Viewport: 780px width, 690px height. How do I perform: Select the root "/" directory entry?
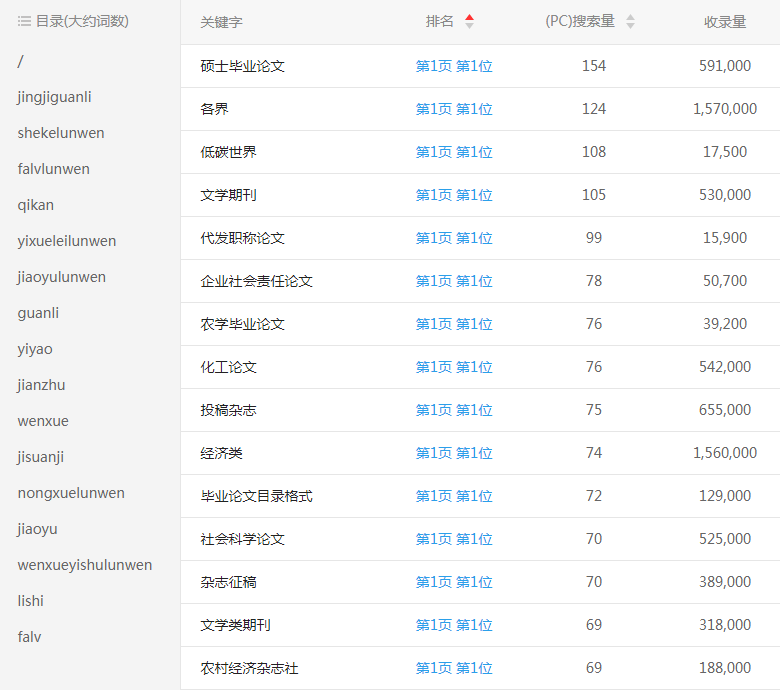point(20,61)
